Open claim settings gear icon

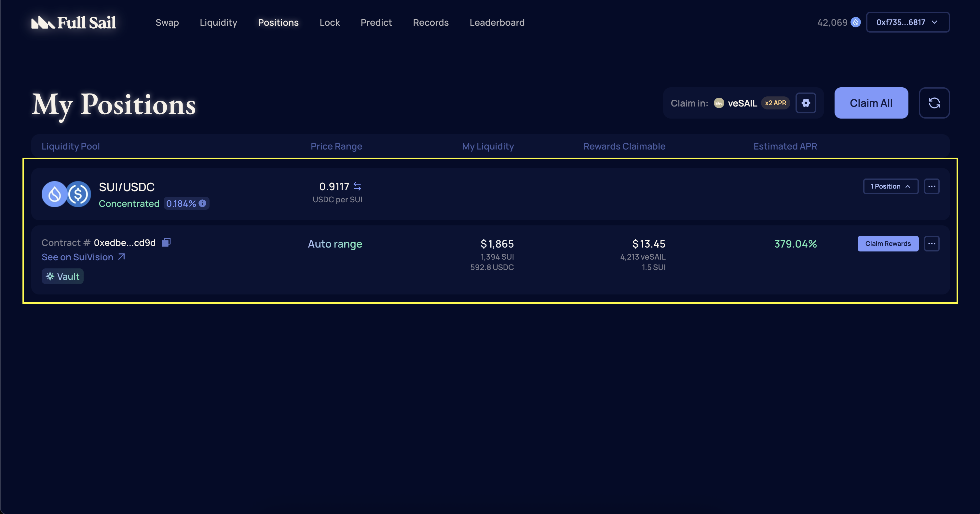[x=805, y=103]
